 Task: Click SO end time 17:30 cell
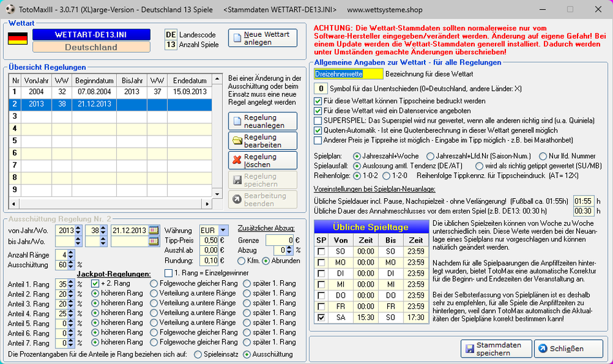416,318
